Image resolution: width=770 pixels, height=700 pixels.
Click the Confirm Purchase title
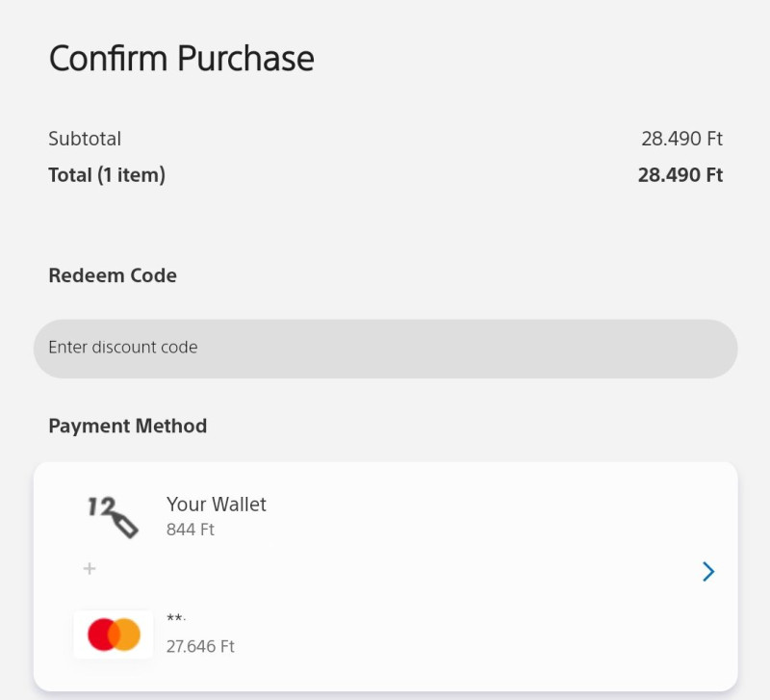[181, 59]
